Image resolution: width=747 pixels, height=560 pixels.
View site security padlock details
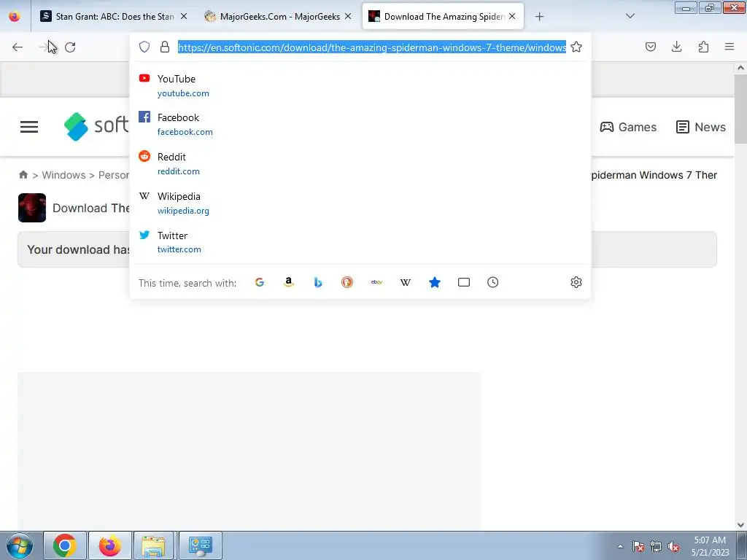(165, 47)
